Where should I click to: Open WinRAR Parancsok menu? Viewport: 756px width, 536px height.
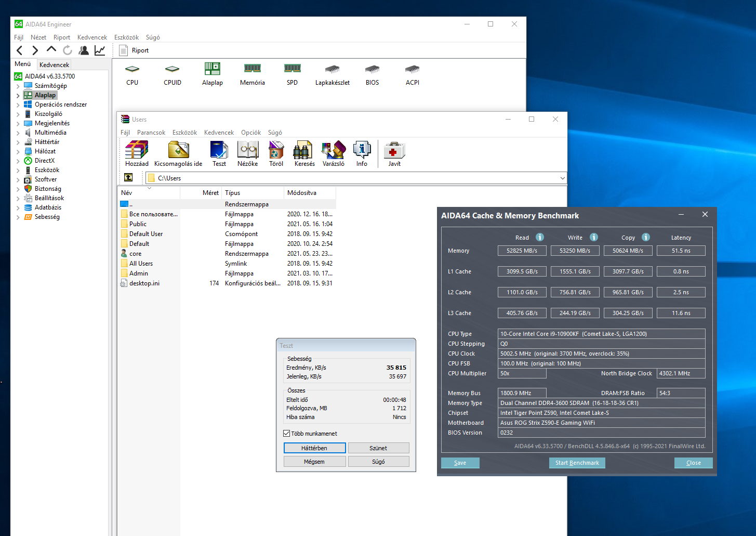151,133
